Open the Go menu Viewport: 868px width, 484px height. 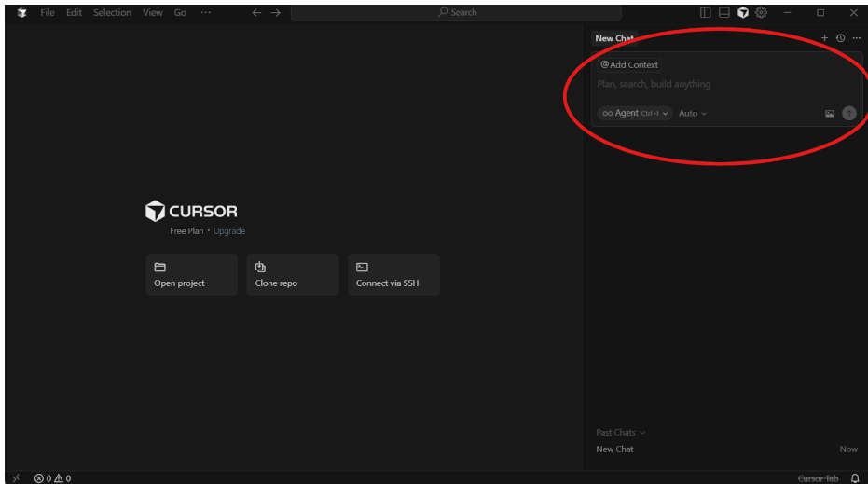[x=180, y=12]
